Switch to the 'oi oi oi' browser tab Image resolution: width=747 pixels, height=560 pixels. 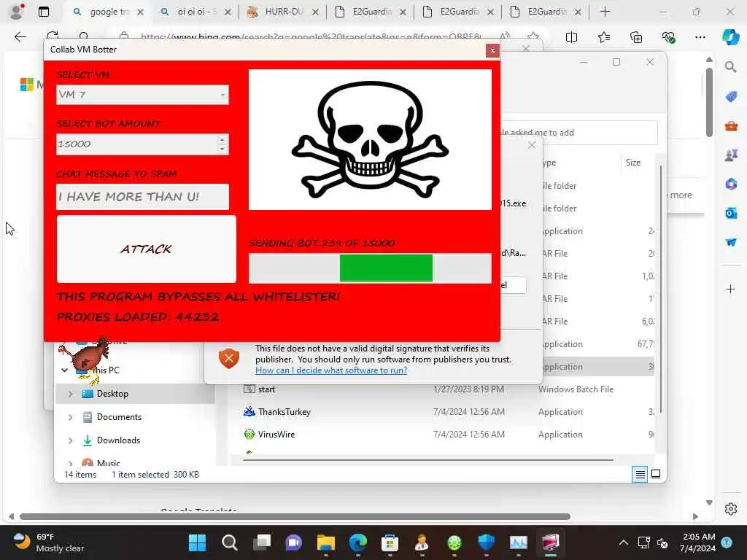click(196, 12)
